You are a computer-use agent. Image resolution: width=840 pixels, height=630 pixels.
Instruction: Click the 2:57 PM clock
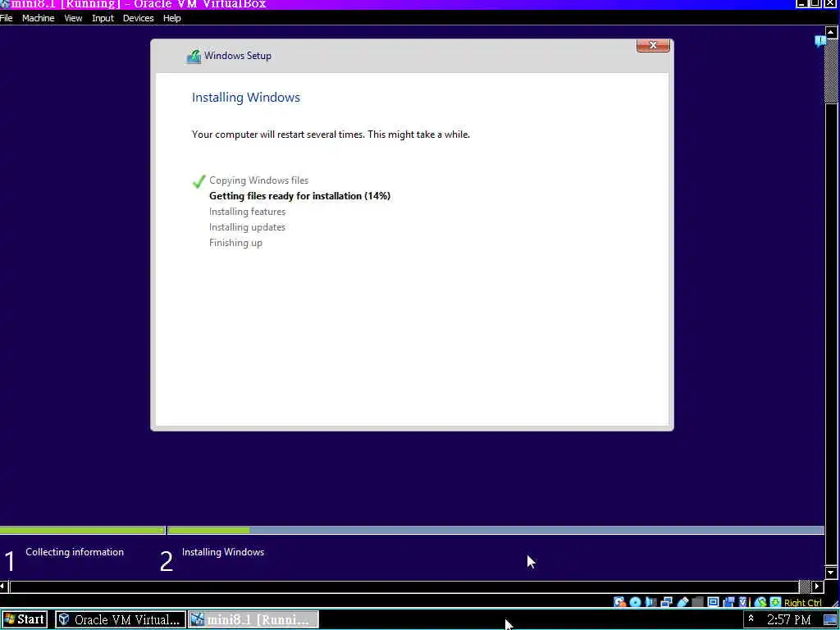pyautogui.click(x=788, y=620)
